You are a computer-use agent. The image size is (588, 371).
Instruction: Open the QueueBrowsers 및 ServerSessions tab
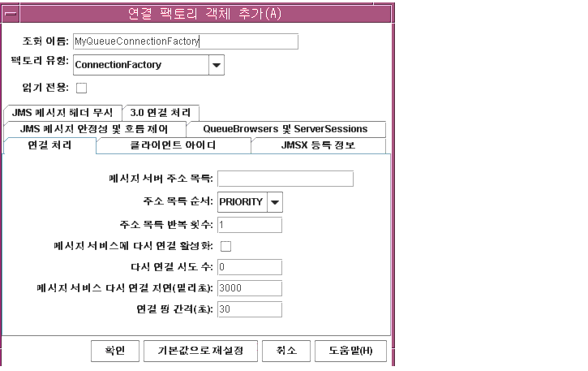[x=285, y=129]
